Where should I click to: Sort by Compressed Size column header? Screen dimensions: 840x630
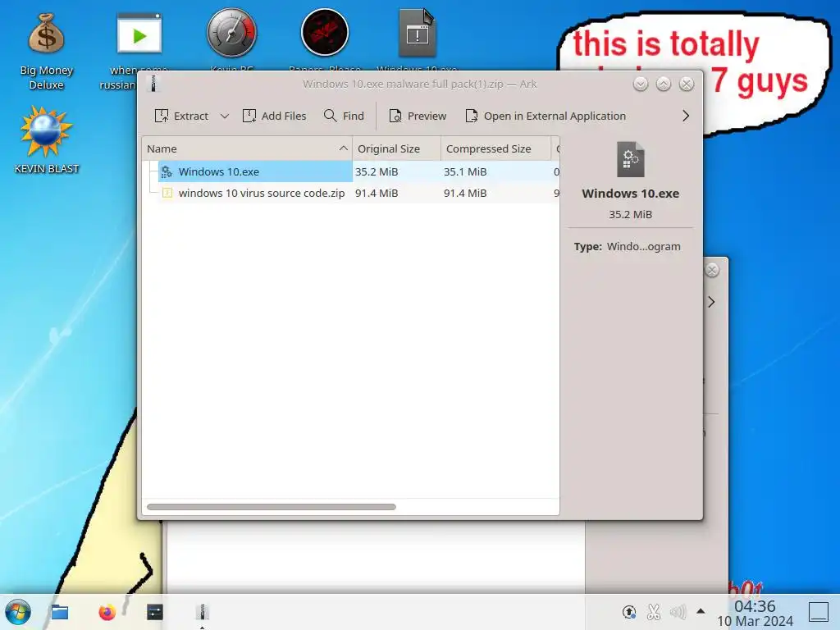(x=495, y=149)
